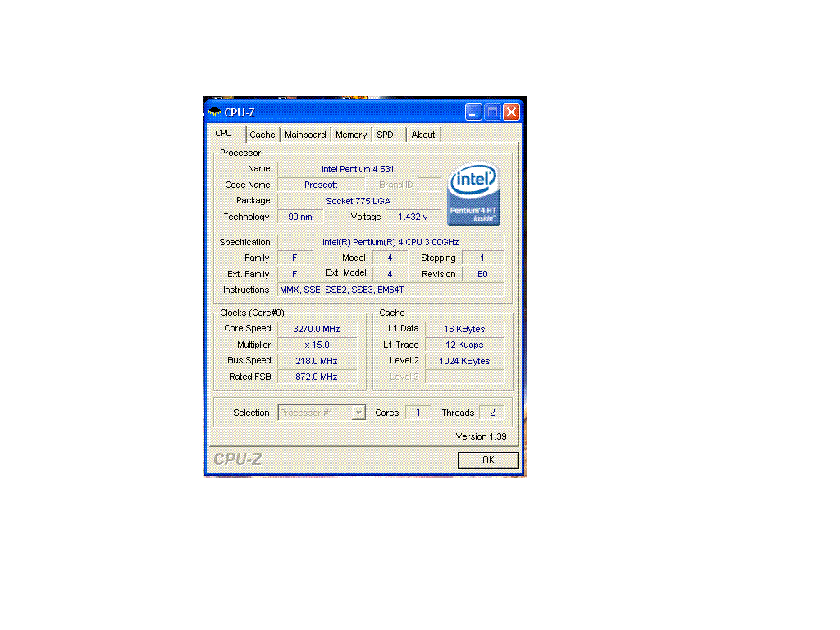Image resolution: width=840 pixels, height=630 pixels.
Task: Click the Level 2 value 1024 KBytes
Action: (x=464, y=361)
